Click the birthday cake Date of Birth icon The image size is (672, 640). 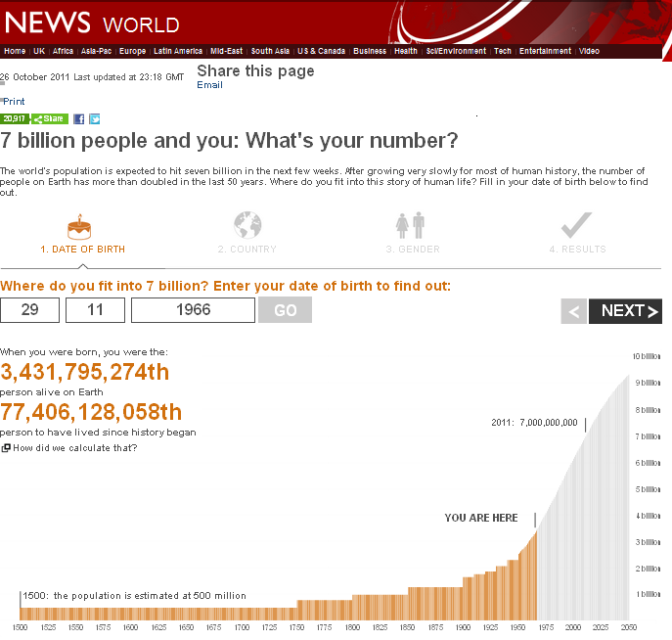pyautogui.click(x=79, y=227)
